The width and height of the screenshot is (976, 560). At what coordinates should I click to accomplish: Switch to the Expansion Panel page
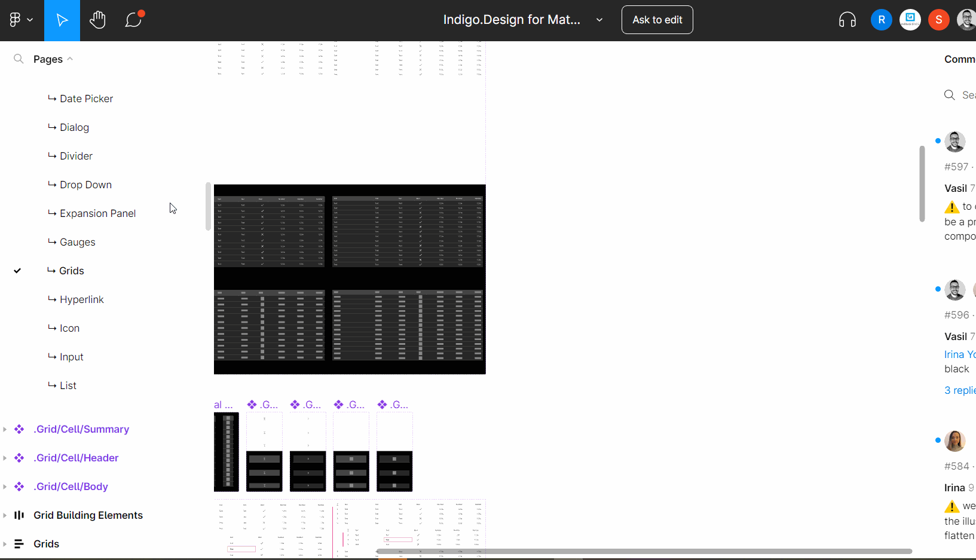click(97, 213)
